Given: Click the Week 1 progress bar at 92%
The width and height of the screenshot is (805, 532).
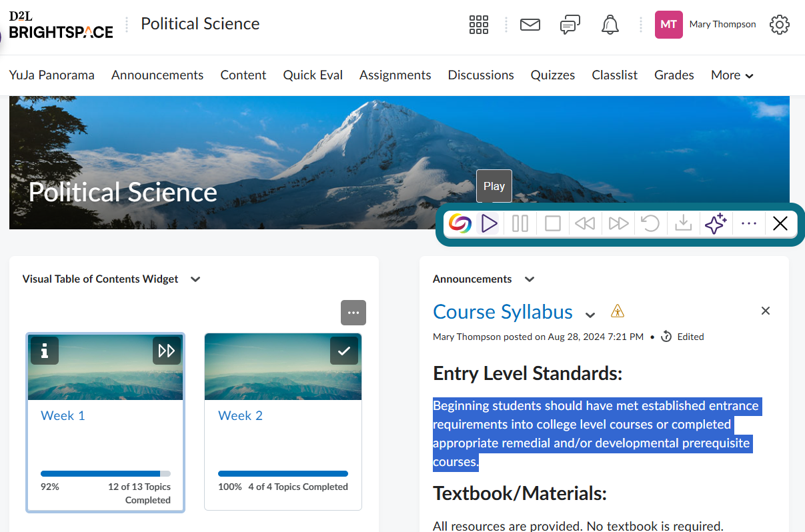Looking at the screenshot, I should 105,474.
